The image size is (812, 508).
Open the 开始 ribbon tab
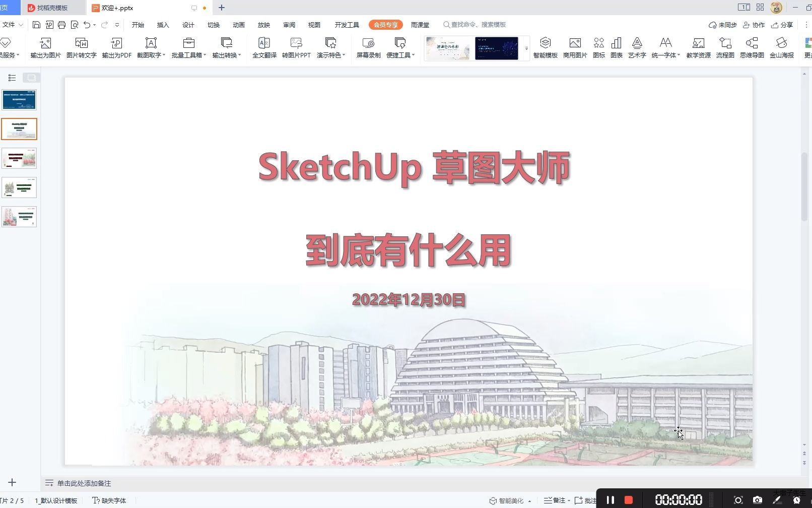(x=138, y=25)
